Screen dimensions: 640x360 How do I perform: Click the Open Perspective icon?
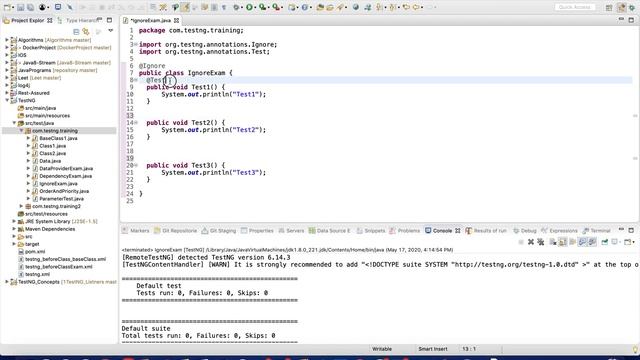[x=609, y=7]
